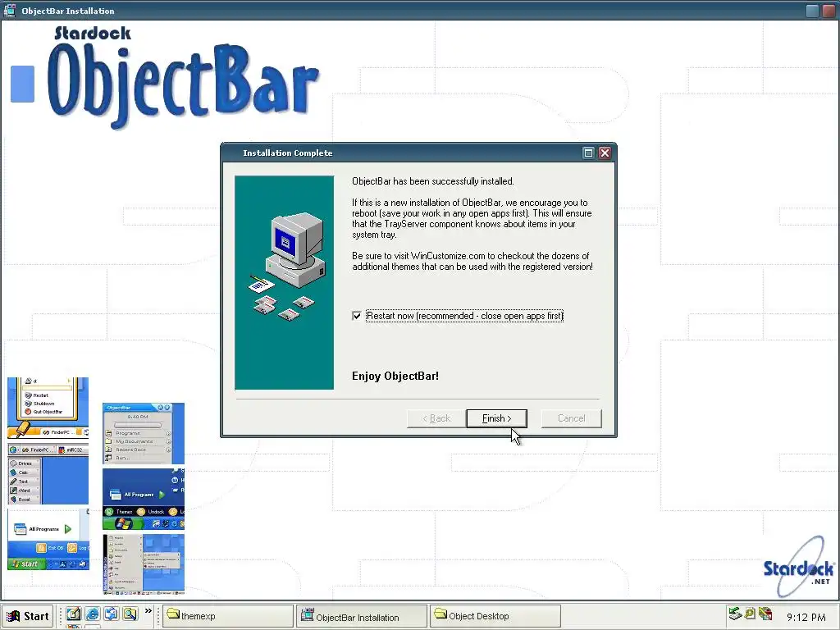
Task: Click the Finish button
Action: tap(496, 418)
